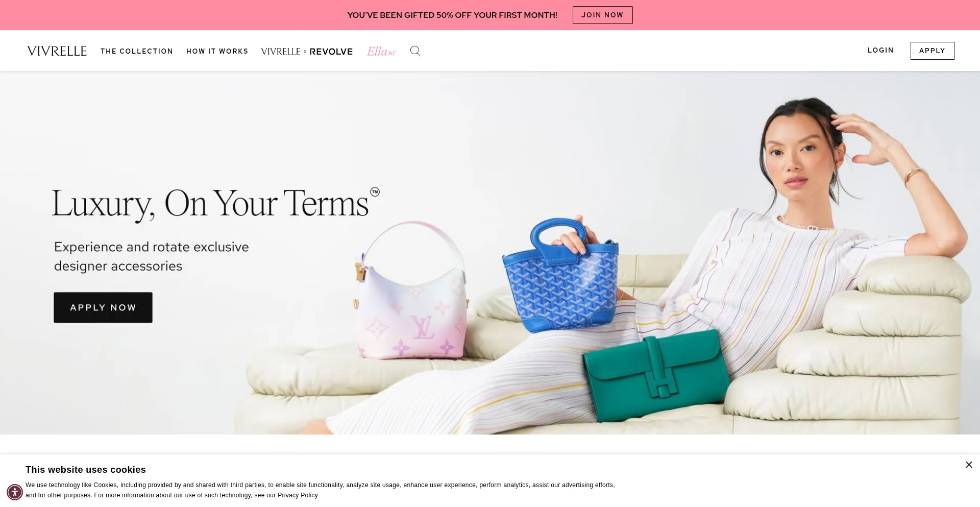Open the Ella AI link
This screenshot has height=507, width=980.
pos(382,51)
